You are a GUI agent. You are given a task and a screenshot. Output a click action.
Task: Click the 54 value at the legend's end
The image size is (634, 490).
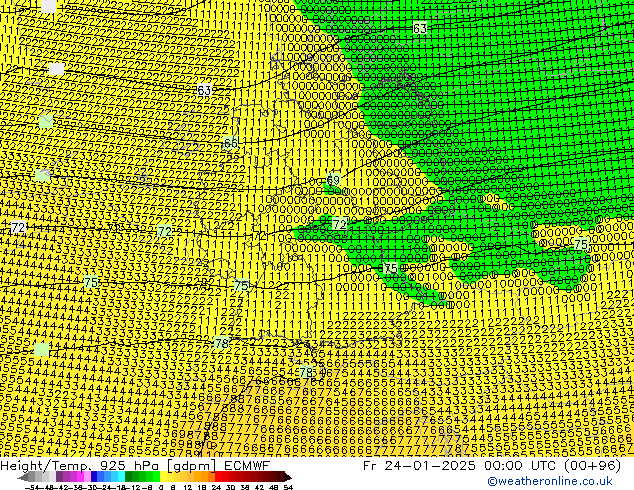tap(288, 487)
